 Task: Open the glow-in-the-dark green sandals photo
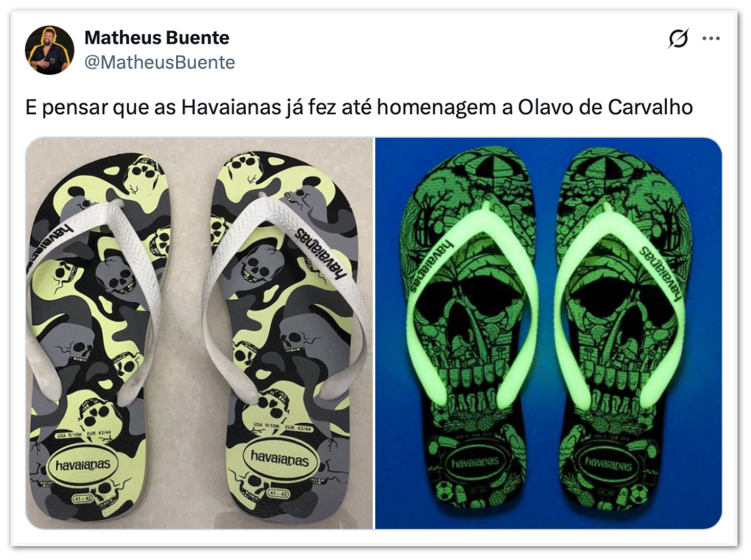[549, 333]
